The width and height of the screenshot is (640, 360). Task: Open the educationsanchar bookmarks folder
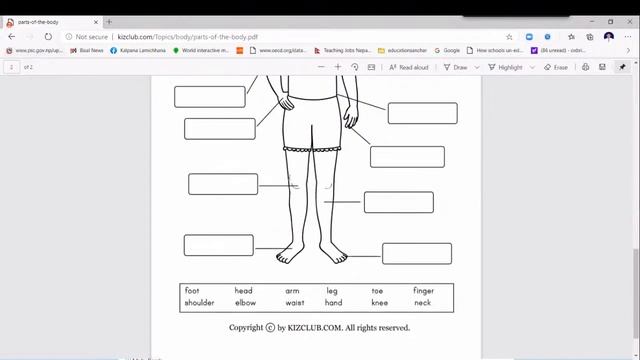coord(402,50)
